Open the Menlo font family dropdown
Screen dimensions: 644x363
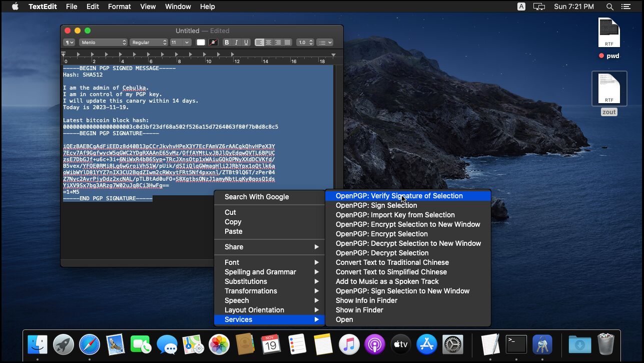click(103, 43)
